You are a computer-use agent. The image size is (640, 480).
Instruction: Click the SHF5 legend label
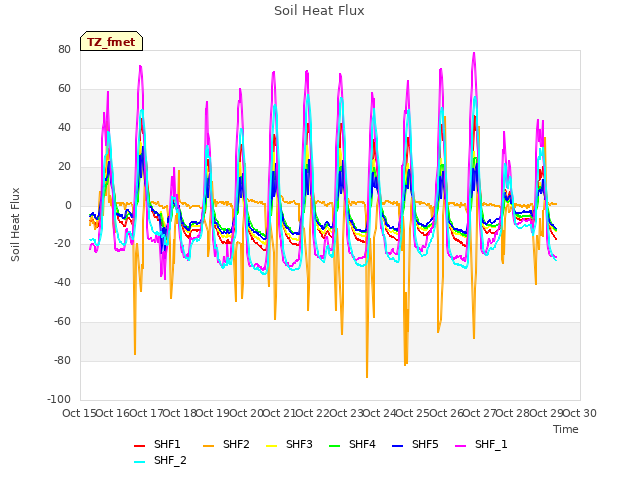tap(425, 444)
